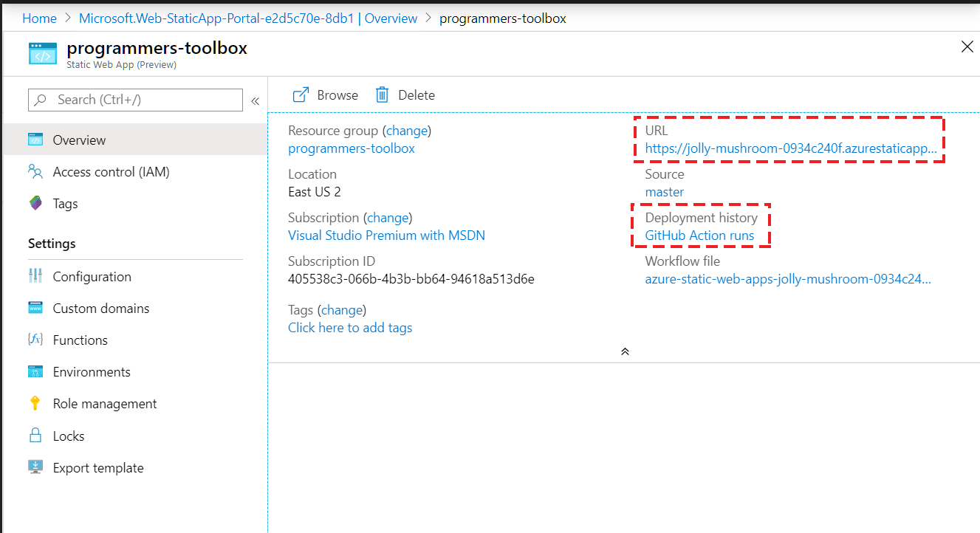Open GitHub Action runs deployment history
Screen dimensions: 980x533
[x=700, y=235]
